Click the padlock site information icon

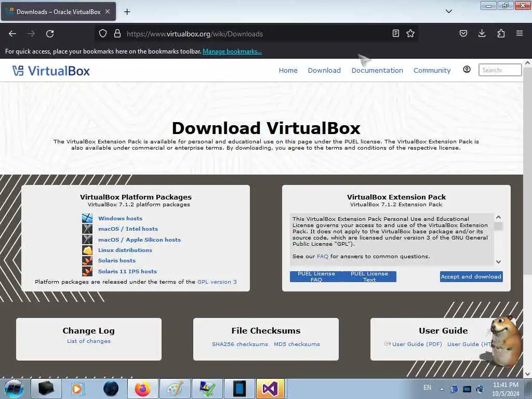(117, 34)
